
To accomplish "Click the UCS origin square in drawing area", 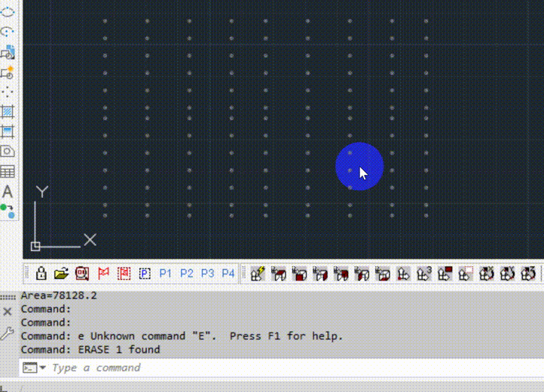I will [x=35, y=247].
